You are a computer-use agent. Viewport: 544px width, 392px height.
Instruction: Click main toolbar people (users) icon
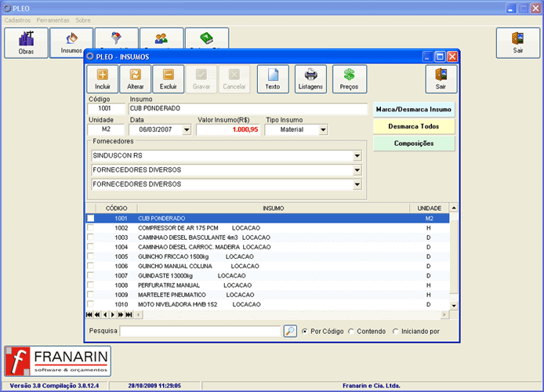click(x=161, y=38)
